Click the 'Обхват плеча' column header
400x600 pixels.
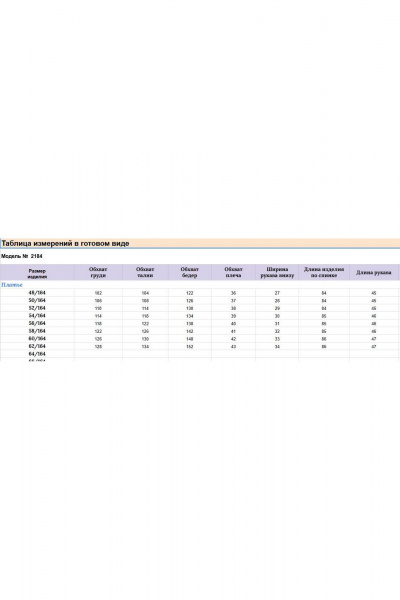233,272
